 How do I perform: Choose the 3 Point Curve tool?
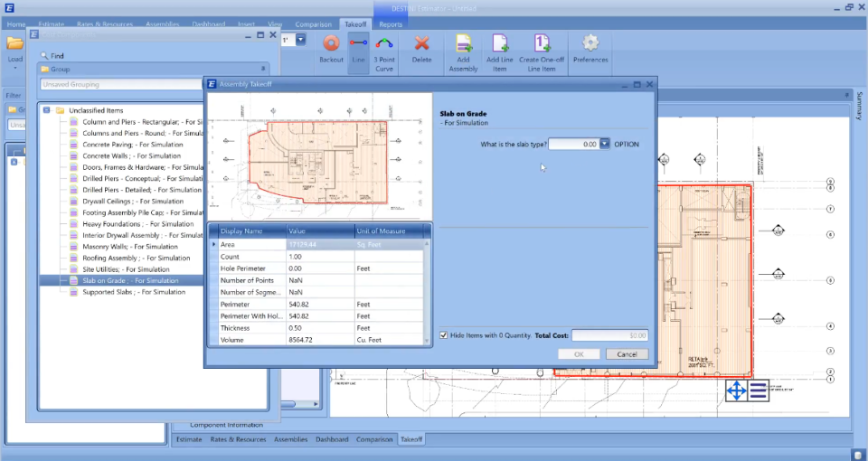pyautogui.click(x=384, y=43)
